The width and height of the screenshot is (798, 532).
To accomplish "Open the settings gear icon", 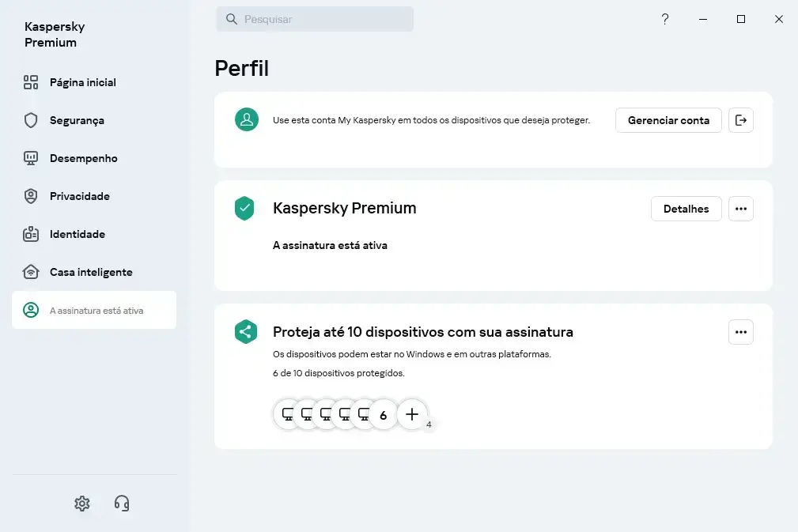I will click(x=82, y=504).
